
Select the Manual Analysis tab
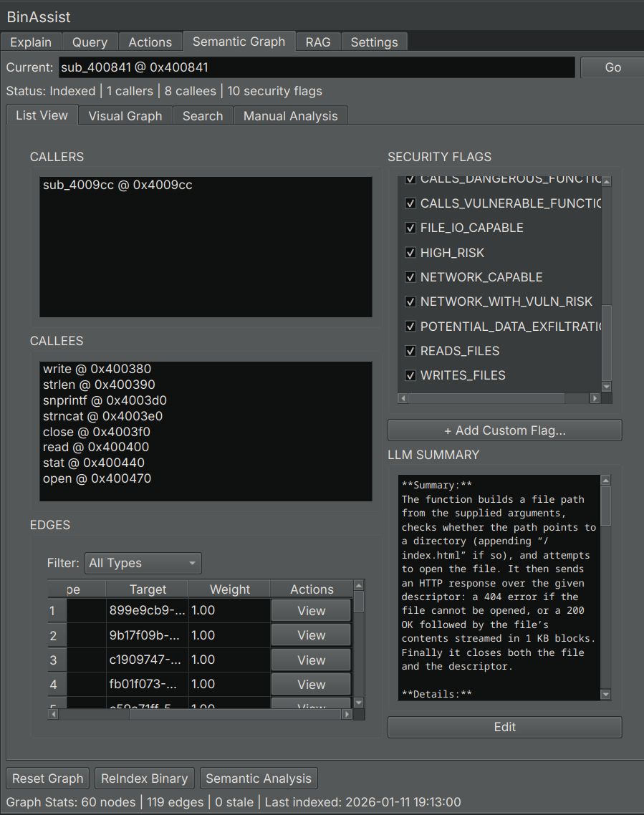290,115
